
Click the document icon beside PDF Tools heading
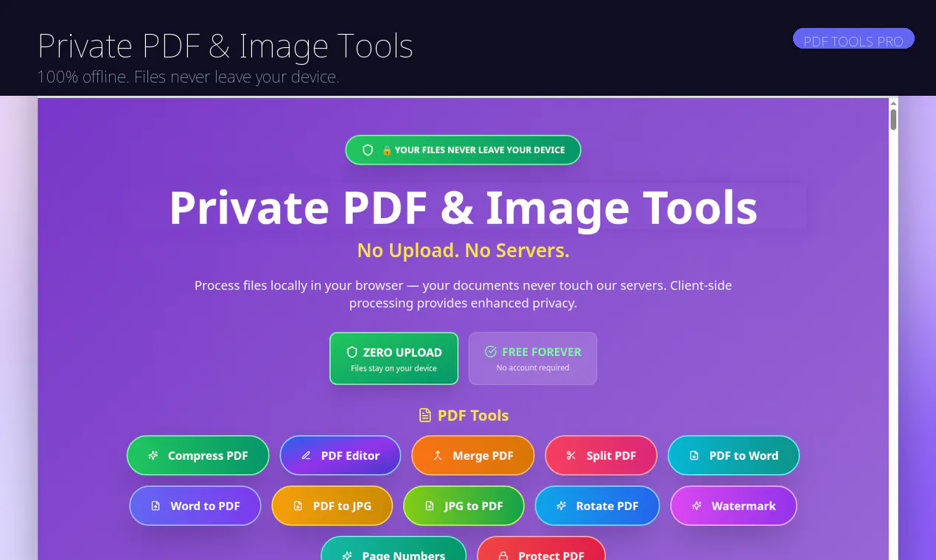coord(425,416)
